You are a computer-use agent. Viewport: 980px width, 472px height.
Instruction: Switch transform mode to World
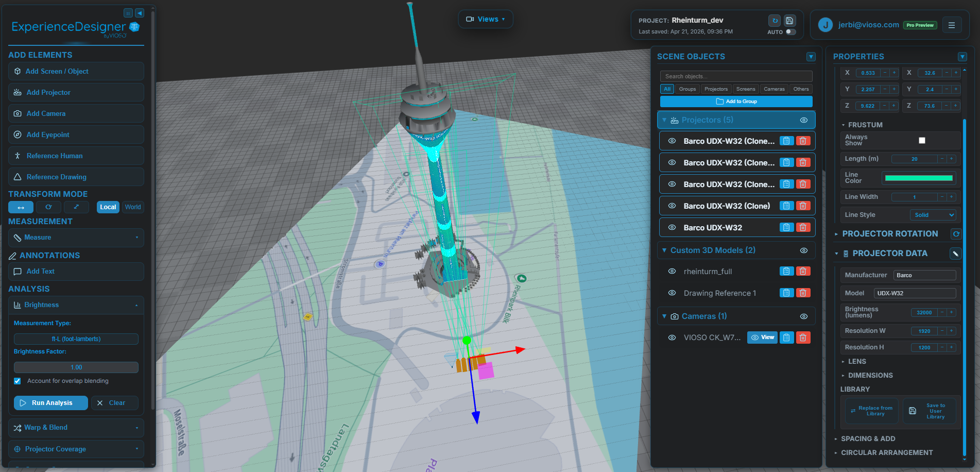tap(132, 207)
